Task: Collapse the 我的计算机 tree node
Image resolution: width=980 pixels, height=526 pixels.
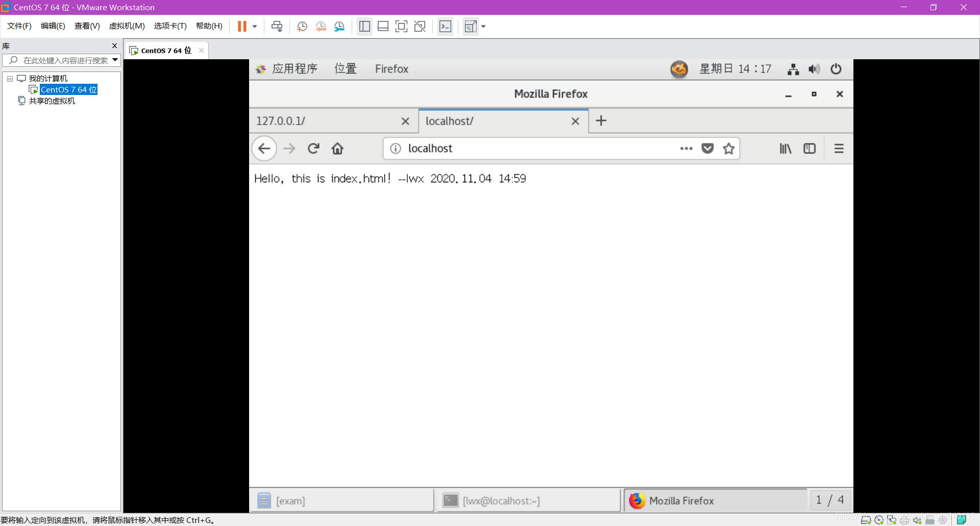Action: pos(10,79)
